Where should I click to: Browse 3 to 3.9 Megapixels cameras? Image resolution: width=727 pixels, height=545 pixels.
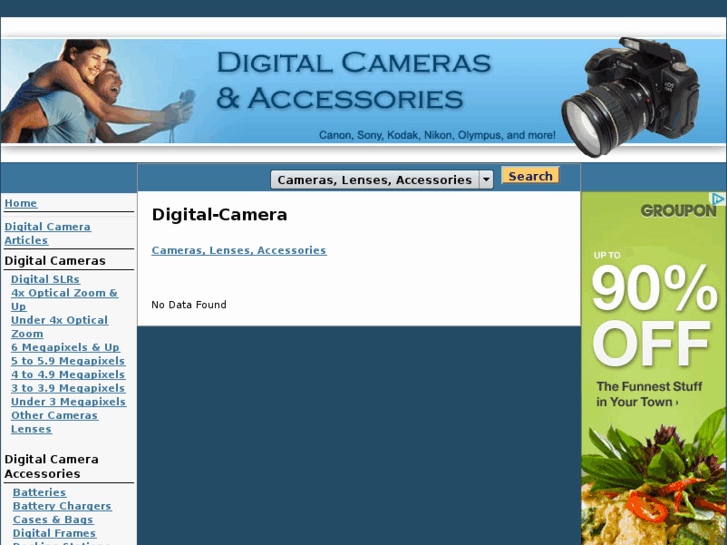point(68,388)
